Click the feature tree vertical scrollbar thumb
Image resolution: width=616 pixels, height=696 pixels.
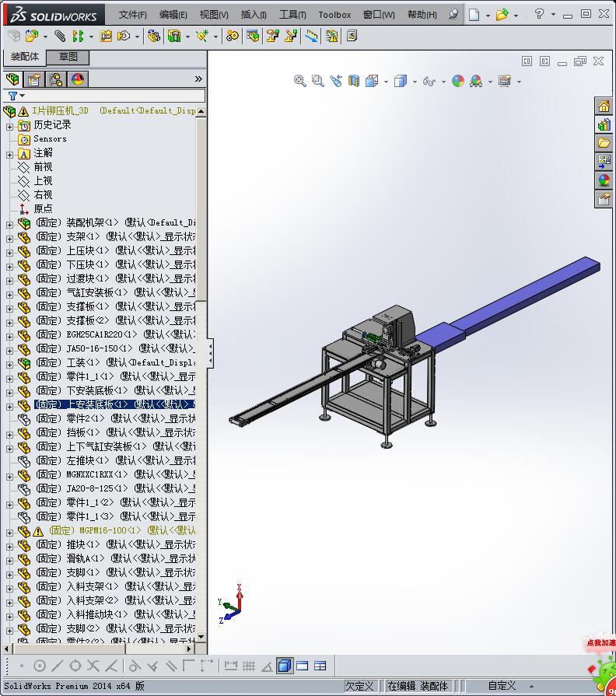coord(201,208)
